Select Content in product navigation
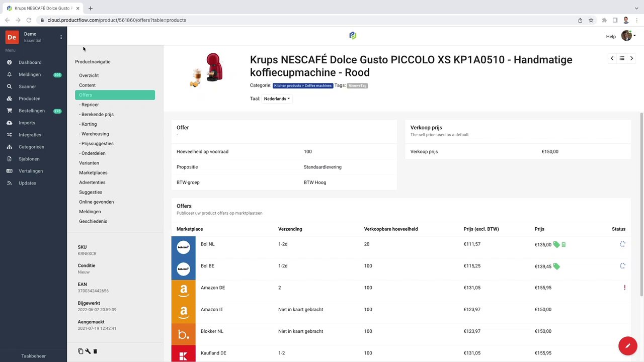Screen dimensions: 644x362 coord(87,85)
